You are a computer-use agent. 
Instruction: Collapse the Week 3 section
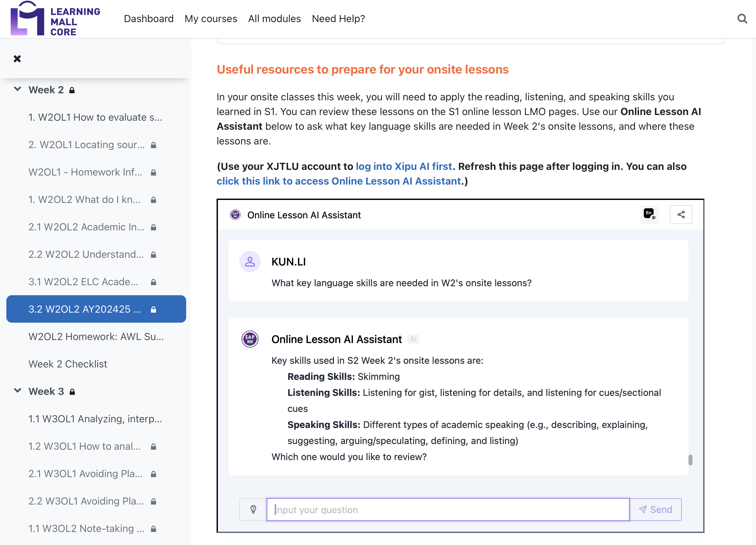pos(17,391)
